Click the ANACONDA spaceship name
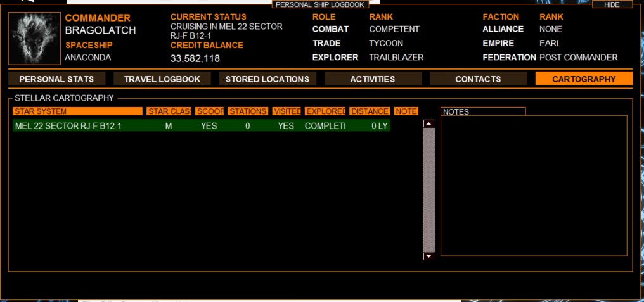Image resolution: width=644 pixels, height=302 pixels. tap(88, 58)
